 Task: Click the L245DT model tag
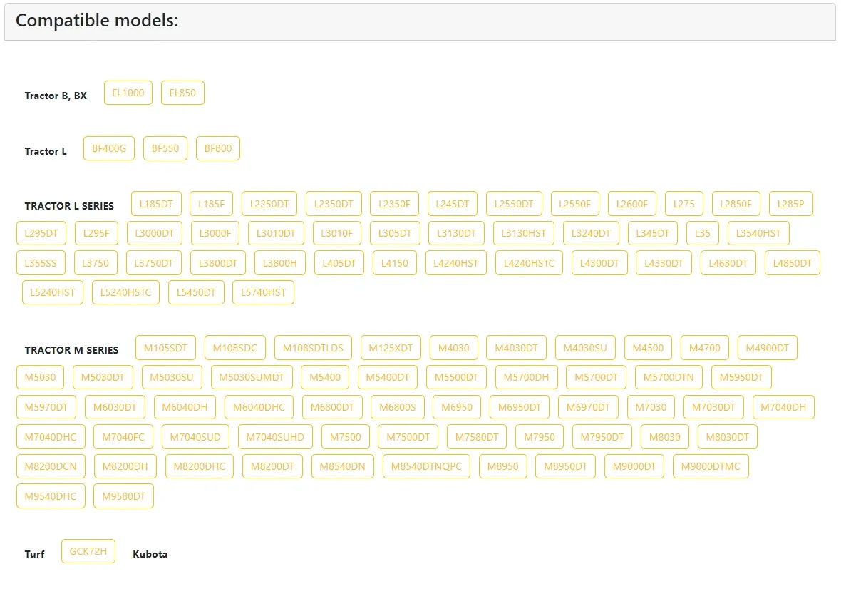(x=452, y=204)
